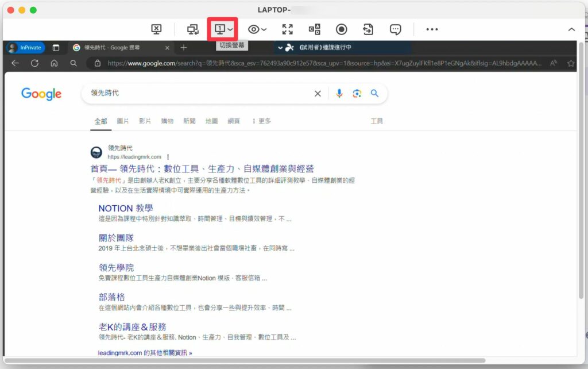This screenshot has height=369, width=588.
Task: Open a new browser tab with plus
Action: (x=184, y=48)
